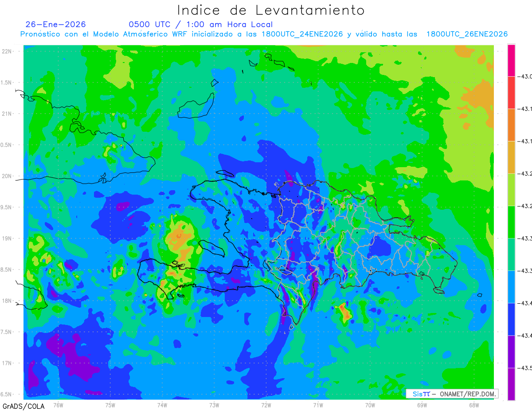This screenshot has width=532, height=411.
Task: Click the '22N' latitude label
Action: point(7,51)
